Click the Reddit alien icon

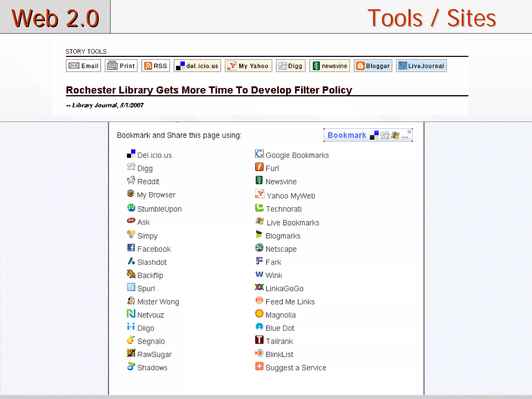click(x=131, y=180)
